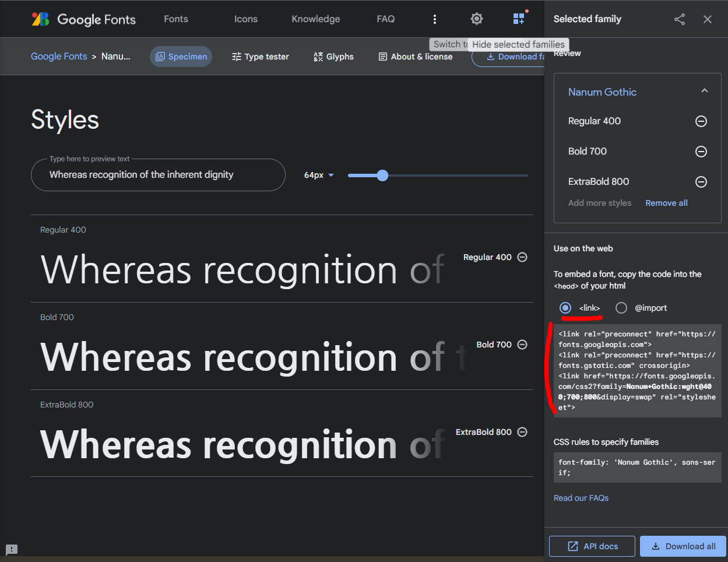Viewport: 728px width, 562px height.
Task: Click the selected families grid icon
Action: pos(519,19)
